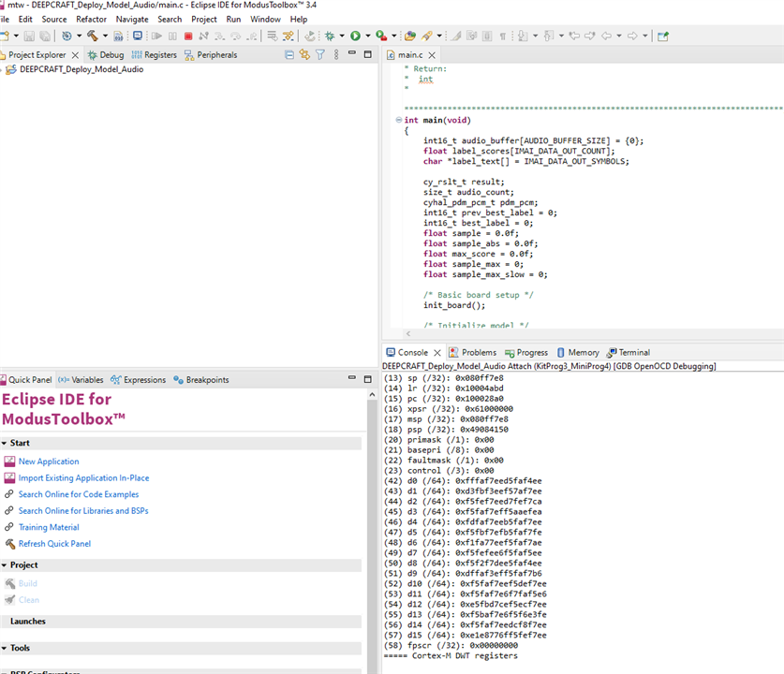Screen dimensions: 784x674
Task: Switch to the Expressions tab
Action: [139, 380]
